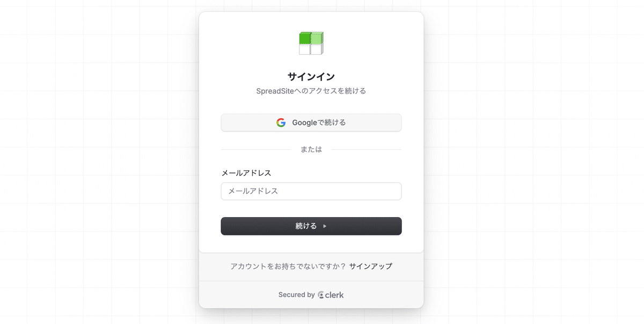Viewport: 644px width, 324px height.
Task: Click the dark green block in logo
Action: click(x=305, y=38)
